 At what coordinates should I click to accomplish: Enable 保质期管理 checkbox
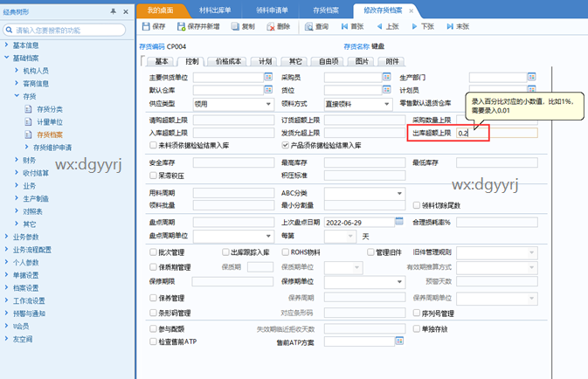click(x=153, y=267)
